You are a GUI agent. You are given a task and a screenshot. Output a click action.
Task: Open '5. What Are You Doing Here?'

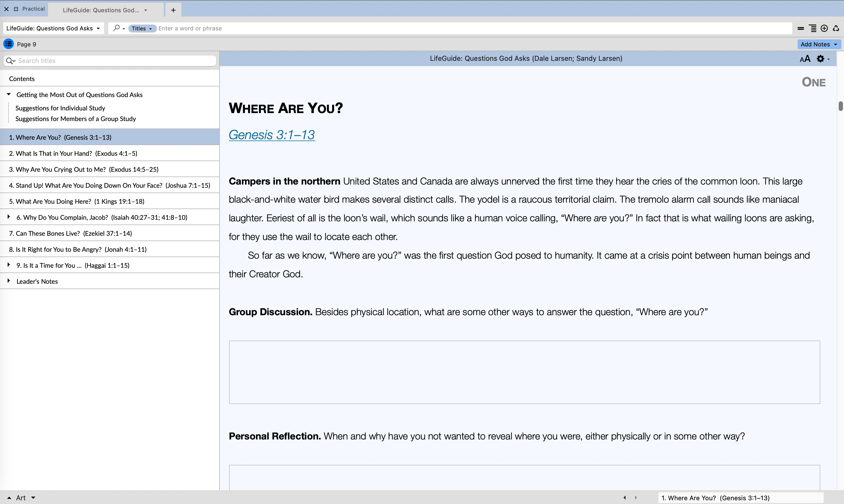pyautogui.click(x=109, y=201)
